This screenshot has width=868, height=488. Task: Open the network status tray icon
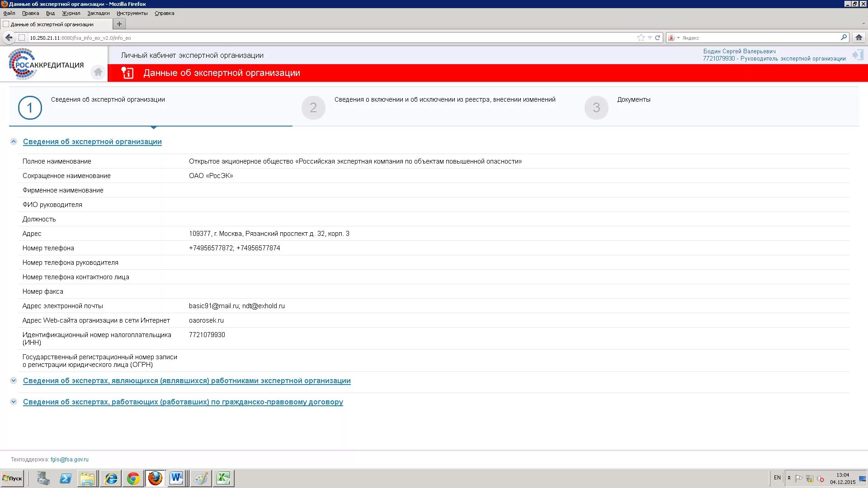[810, 479]
